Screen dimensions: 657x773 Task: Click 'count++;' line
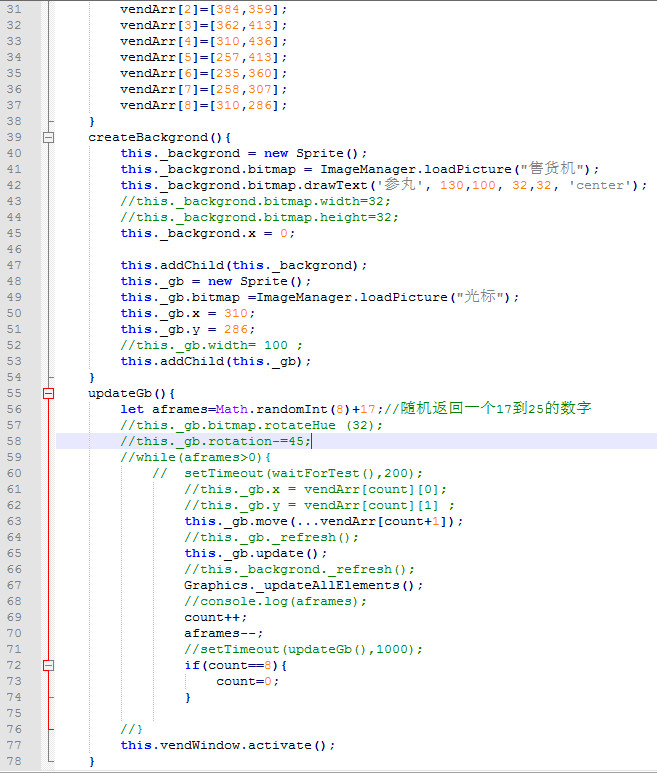(216, 617)
